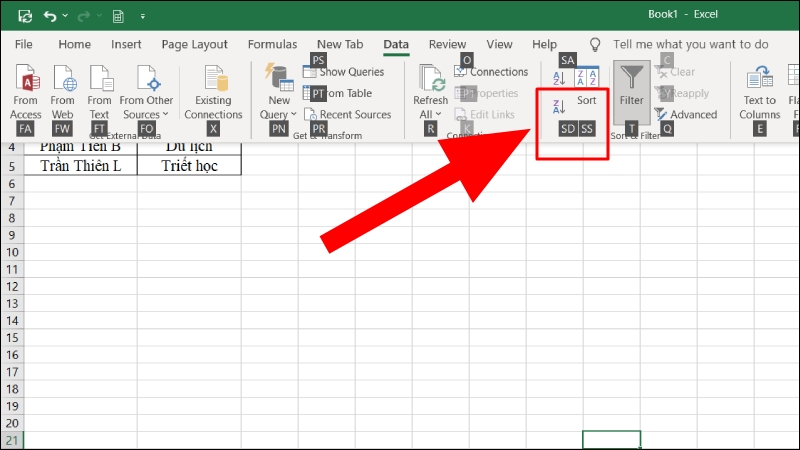Select row 18 header
The image size is (800, 450).
click(12, 389)
